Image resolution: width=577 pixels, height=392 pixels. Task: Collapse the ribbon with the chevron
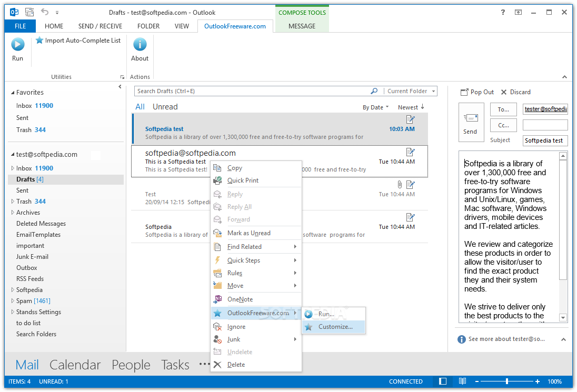(564, 77)
